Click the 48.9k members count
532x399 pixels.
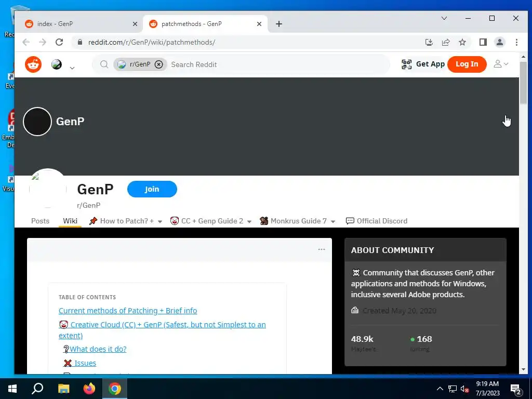362,339
